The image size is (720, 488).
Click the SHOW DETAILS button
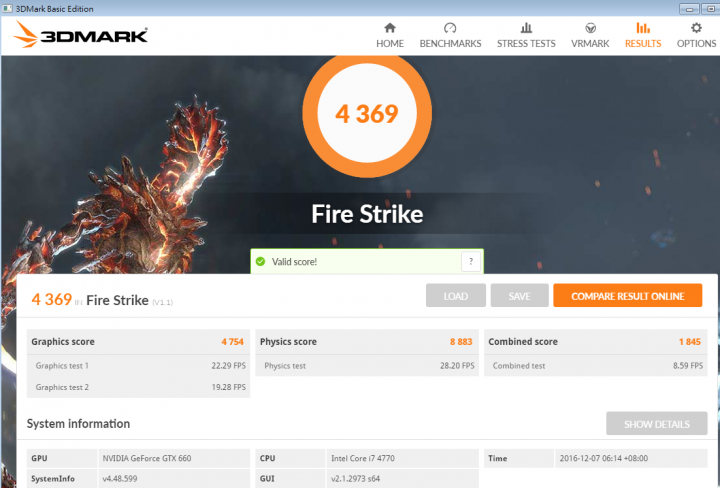[x=656, y=423]
